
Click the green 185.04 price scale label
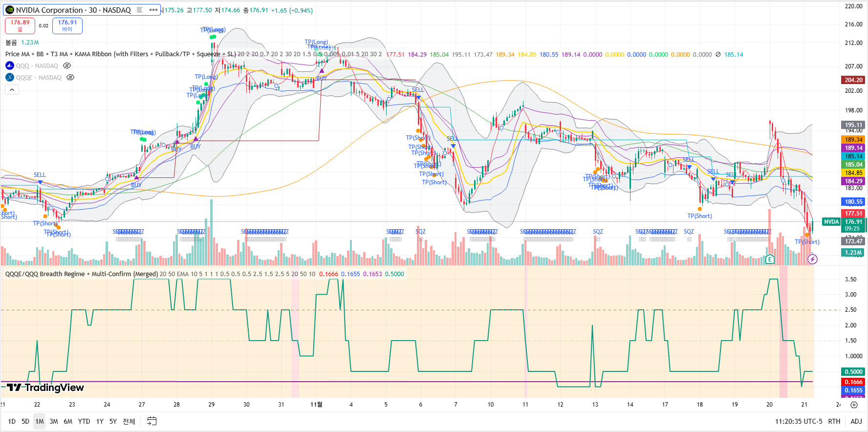point(853,165)
